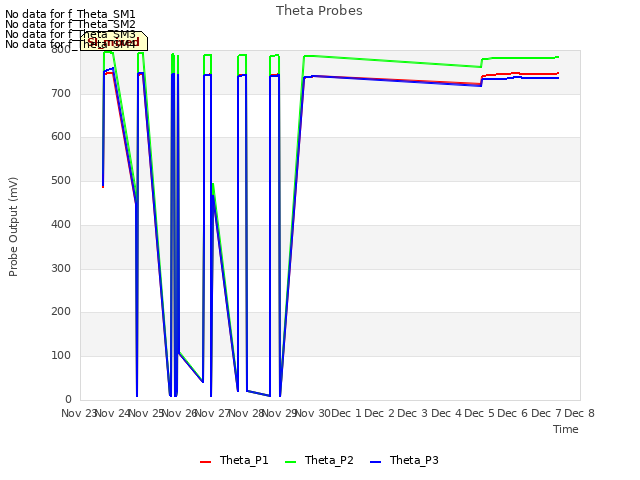Image resolution: width=640 pixels, height=480 pixels.
Task: Click the 100 y-axis tick label
Action: (x=61, y=356)
